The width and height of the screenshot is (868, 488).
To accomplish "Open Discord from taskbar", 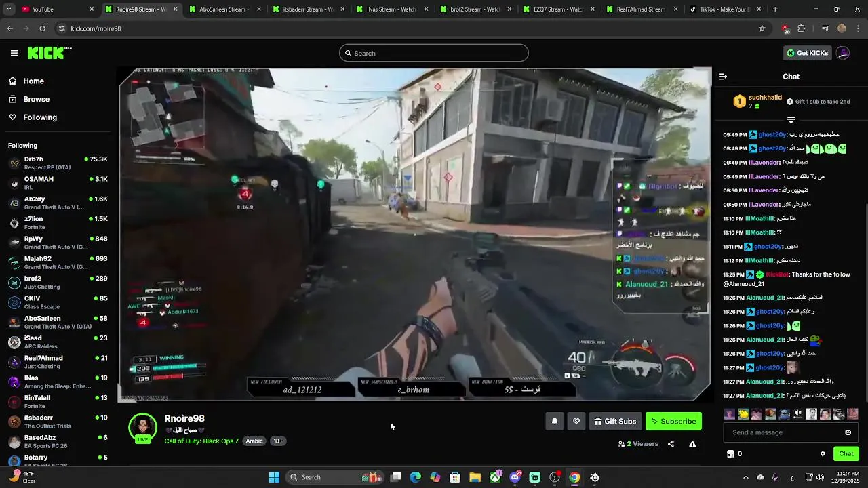I will (515, 477).
